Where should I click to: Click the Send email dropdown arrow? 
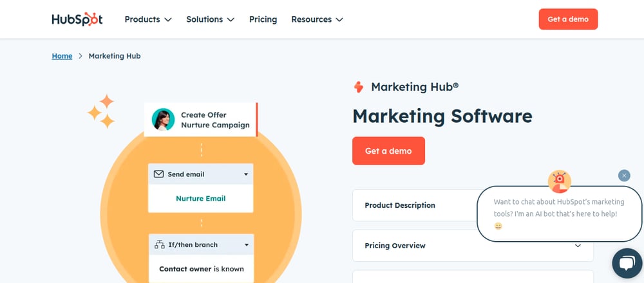tap(246, 174)
